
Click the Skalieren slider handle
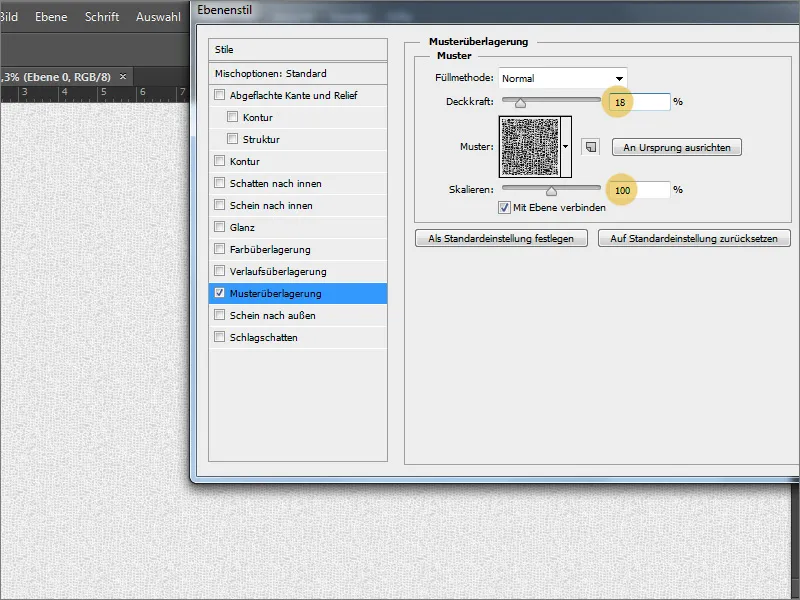point(551,191)
